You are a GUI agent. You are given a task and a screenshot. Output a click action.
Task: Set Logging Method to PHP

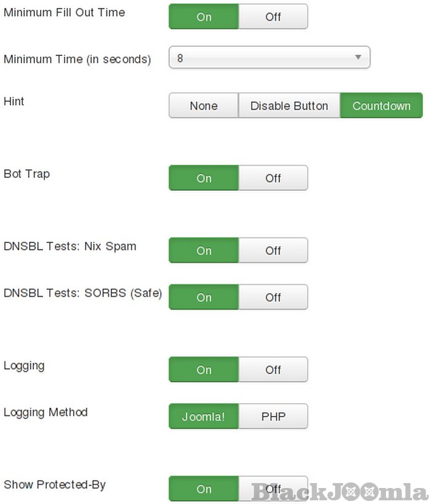273,417
